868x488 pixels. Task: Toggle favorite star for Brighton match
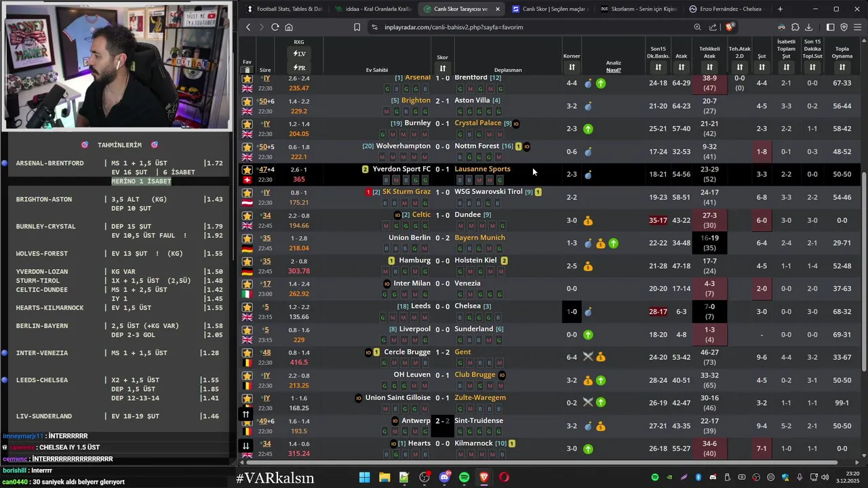247,101
